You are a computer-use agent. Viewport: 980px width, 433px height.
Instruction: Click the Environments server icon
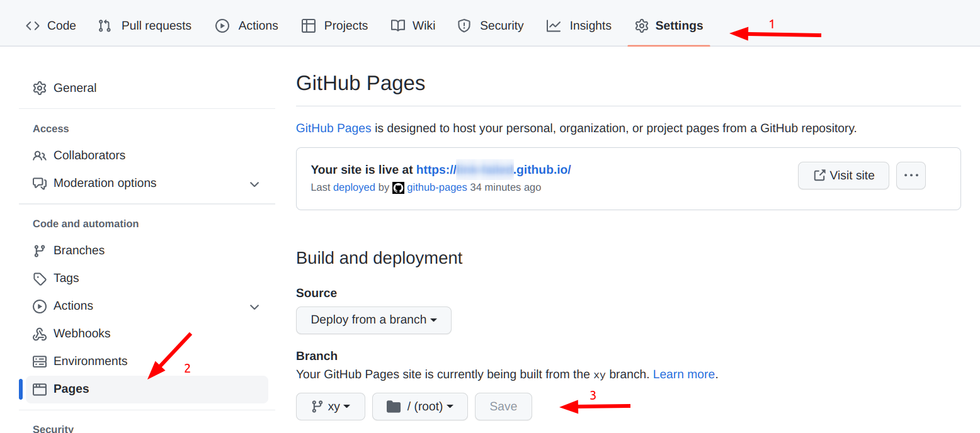pyautogui.click(x=40, y=361)
